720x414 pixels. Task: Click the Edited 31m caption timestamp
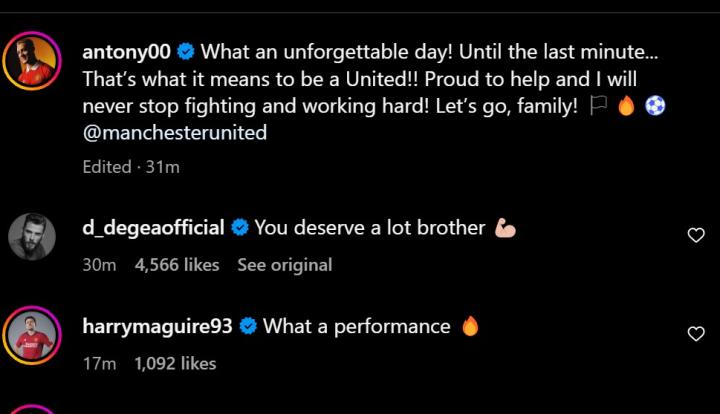click(x=131, y=167)
